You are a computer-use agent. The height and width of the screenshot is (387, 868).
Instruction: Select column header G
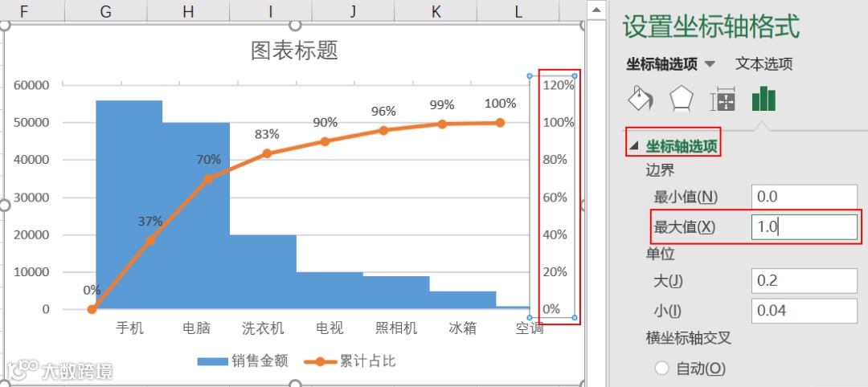click(x=106, y=11)
